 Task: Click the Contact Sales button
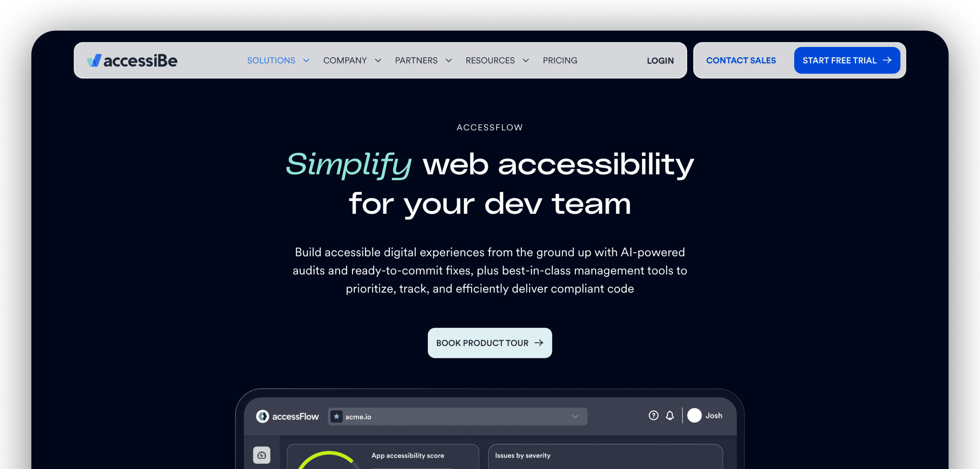[741, 60]
